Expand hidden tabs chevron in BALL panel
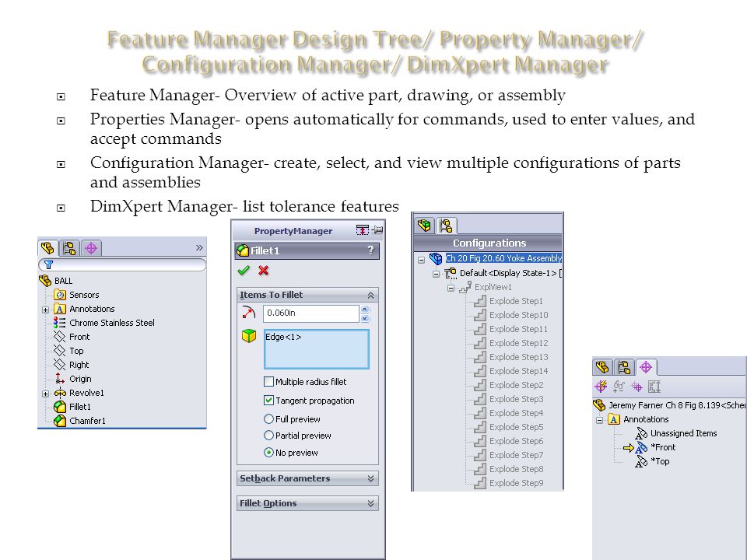This screenshot has width=747, height=560. click(x=199, y=247)
